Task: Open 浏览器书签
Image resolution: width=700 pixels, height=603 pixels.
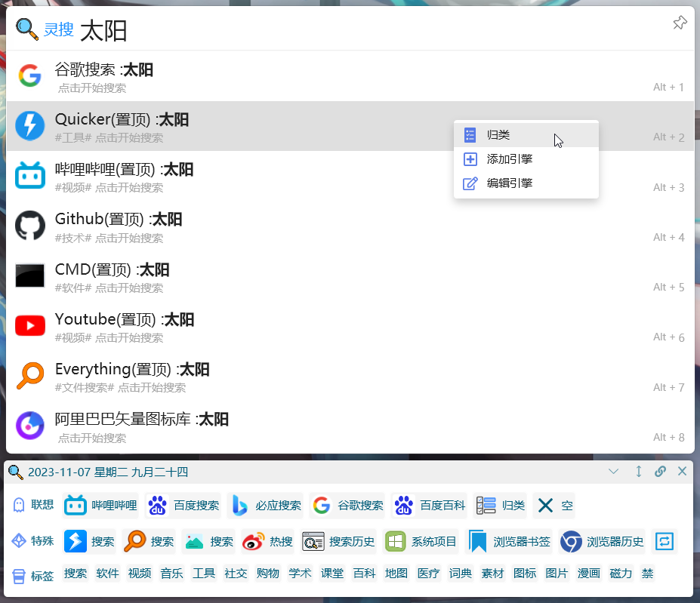Action: coord(508,541)
